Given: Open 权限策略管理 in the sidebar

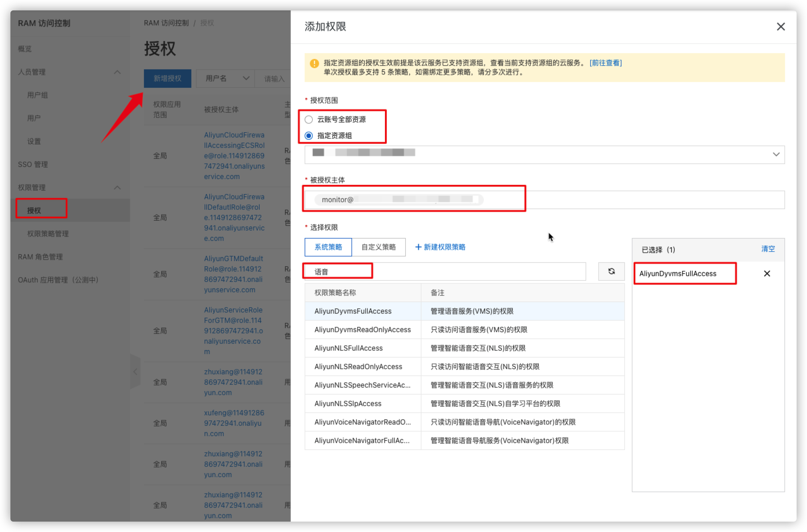Looking at the screenshot, I should coord(48,233).
